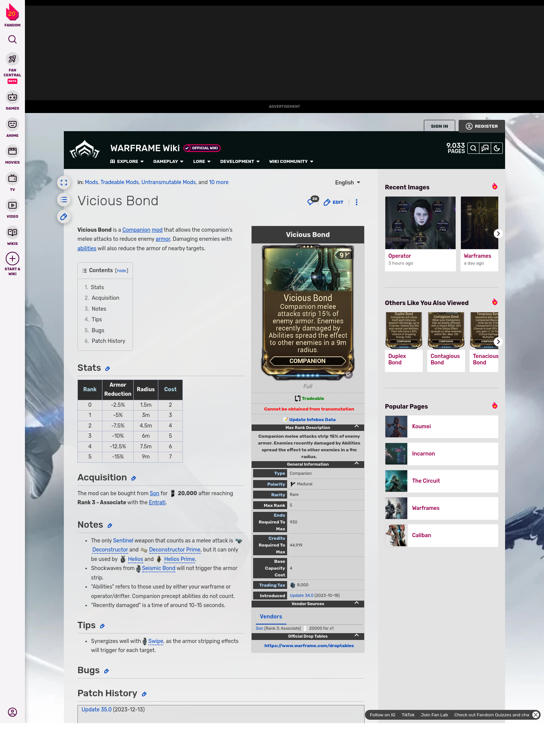Open Update 35.0 patch link

tap(97, 710)
